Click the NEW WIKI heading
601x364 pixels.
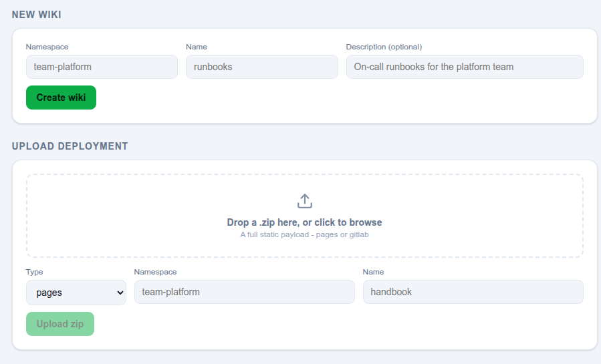tap(36, 15)
